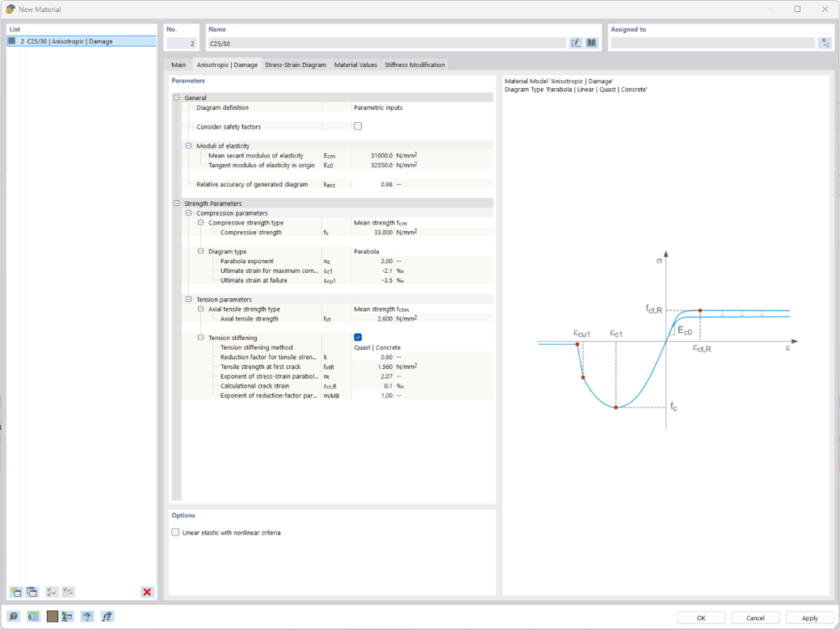Open the Material Values tab
The image size is (840, 630).
355,65
